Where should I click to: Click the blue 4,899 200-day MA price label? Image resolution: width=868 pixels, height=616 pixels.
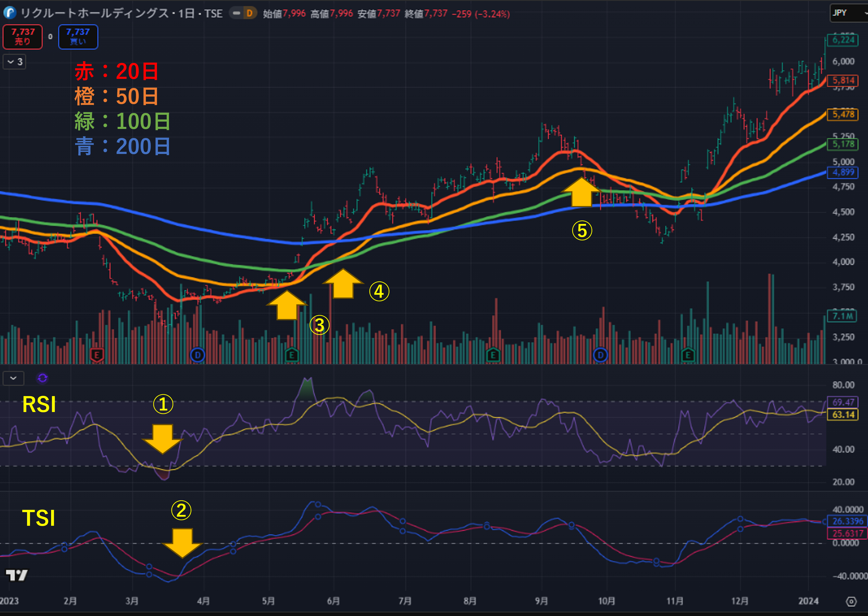tap(842, 172)
